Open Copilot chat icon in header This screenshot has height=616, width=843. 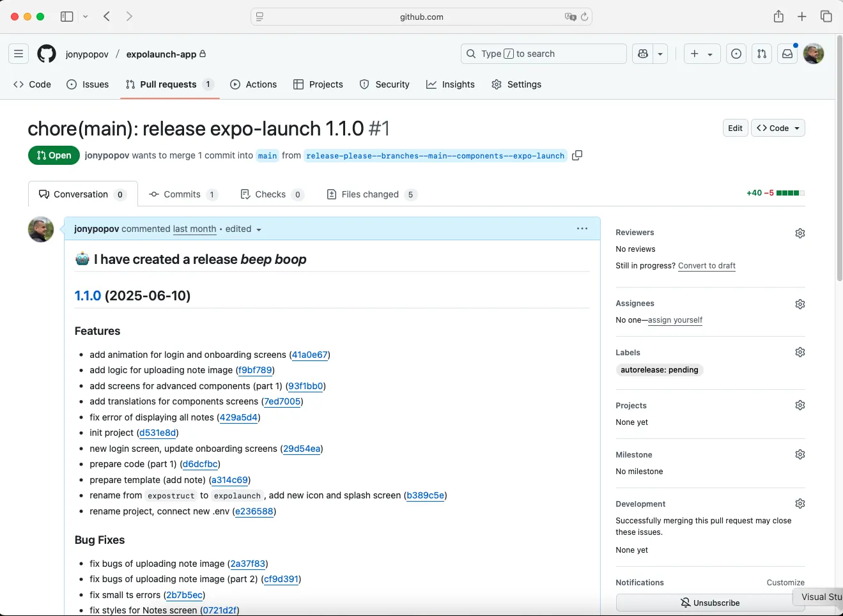[643, 54]
